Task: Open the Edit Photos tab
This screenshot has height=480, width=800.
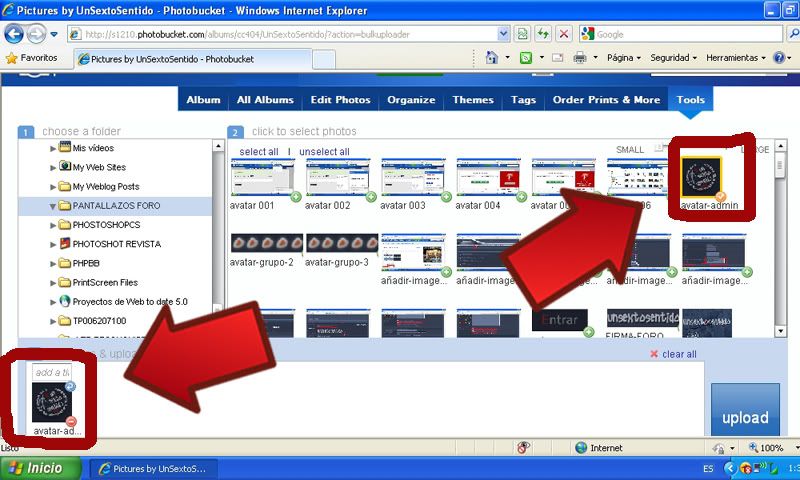Action: click(x=340, y=99)
